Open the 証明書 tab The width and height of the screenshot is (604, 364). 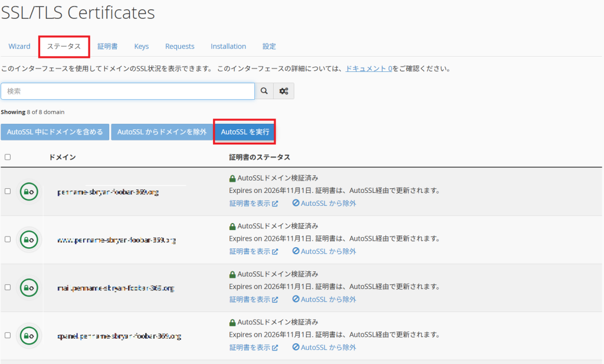click(x=107, y=46)
